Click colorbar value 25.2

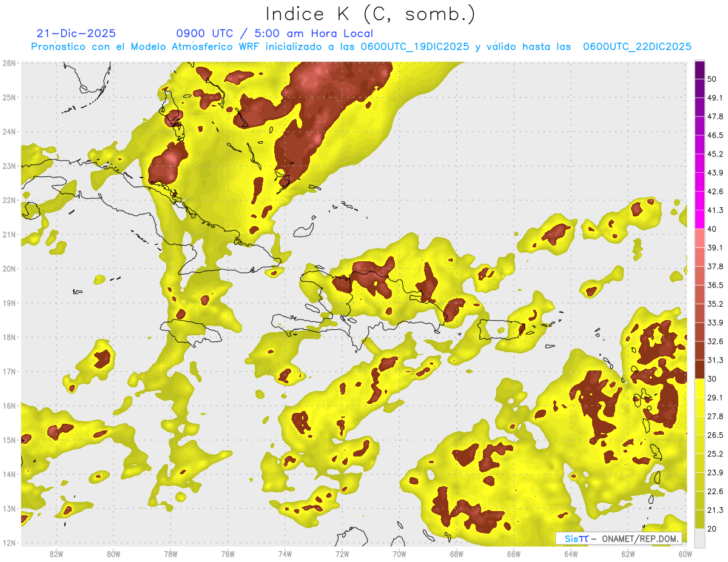[x=715, y=454]
